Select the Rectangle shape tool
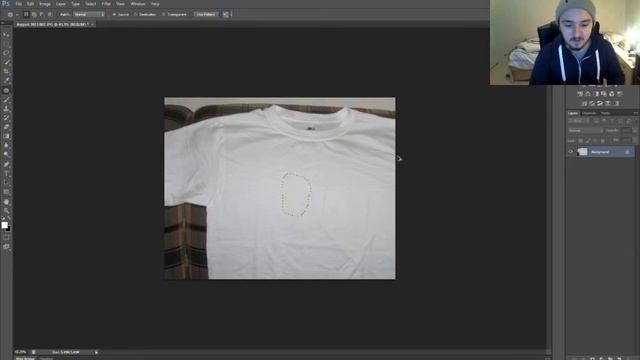This screenshot has height=360, width=640. (x=6, y=191)
